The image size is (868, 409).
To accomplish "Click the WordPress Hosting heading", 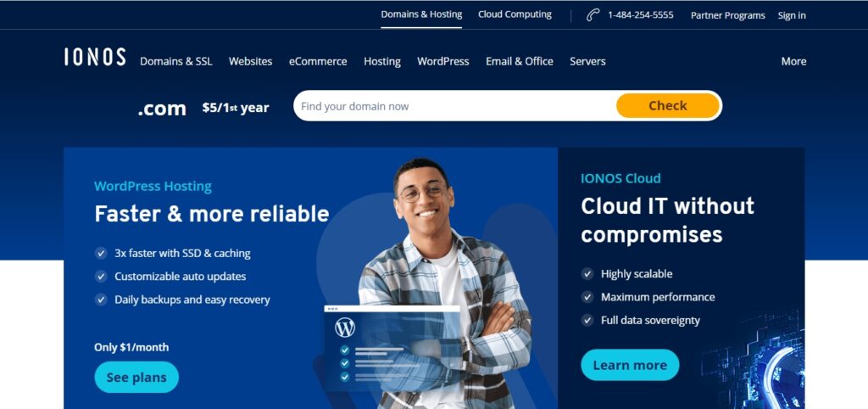I will pyautogui.click(x=153, y=186).
